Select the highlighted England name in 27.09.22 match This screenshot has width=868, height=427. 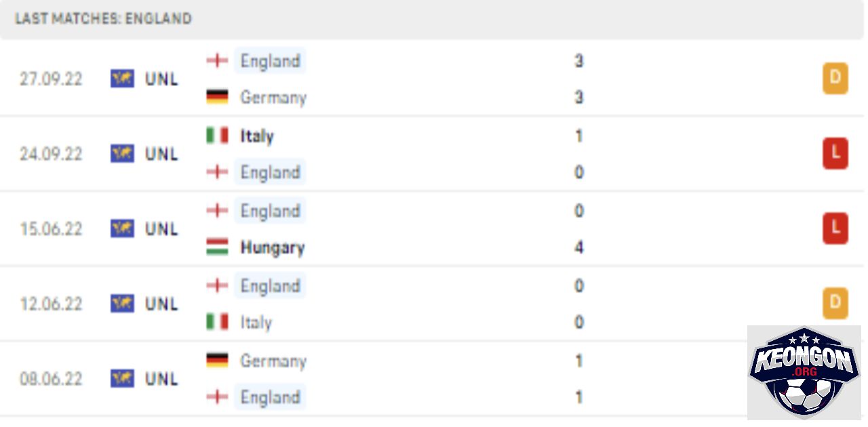click(270, 61)
